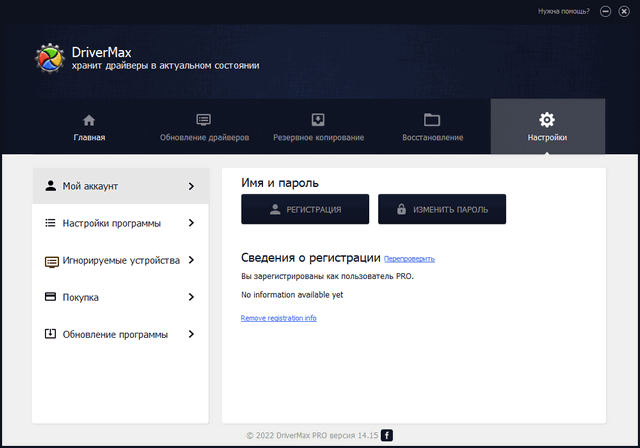The image size is (640, 448).
Task: Click the monitor icon above Обновление драйверов
Action: (x=204, y=119)
